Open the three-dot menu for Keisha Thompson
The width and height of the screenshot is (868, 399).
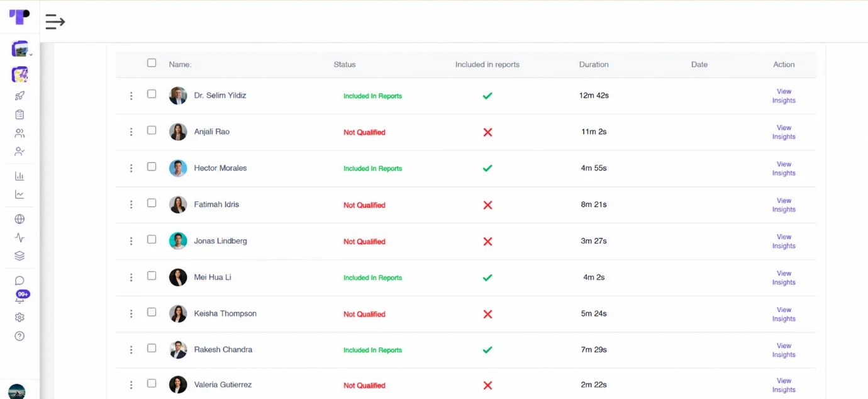point(131,313)
